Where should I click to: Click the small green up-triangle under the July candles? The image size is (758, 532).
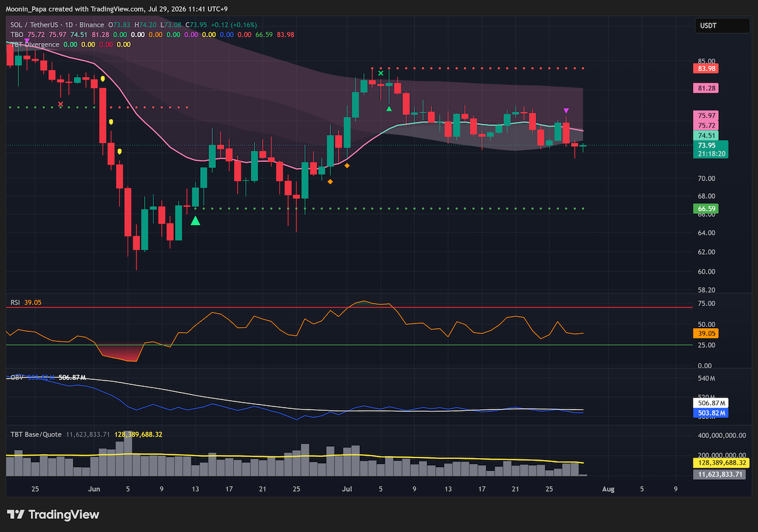click(x=389, y=109)
